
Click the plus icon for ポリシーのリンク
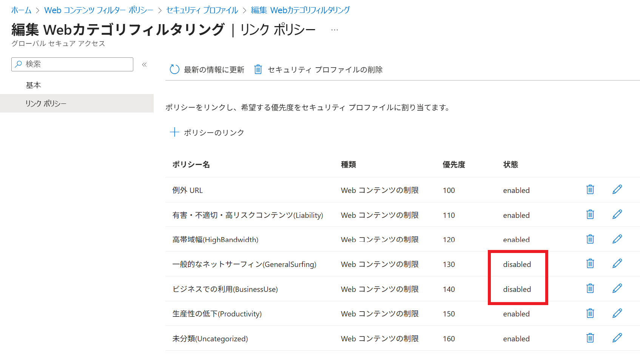(174, 132)
